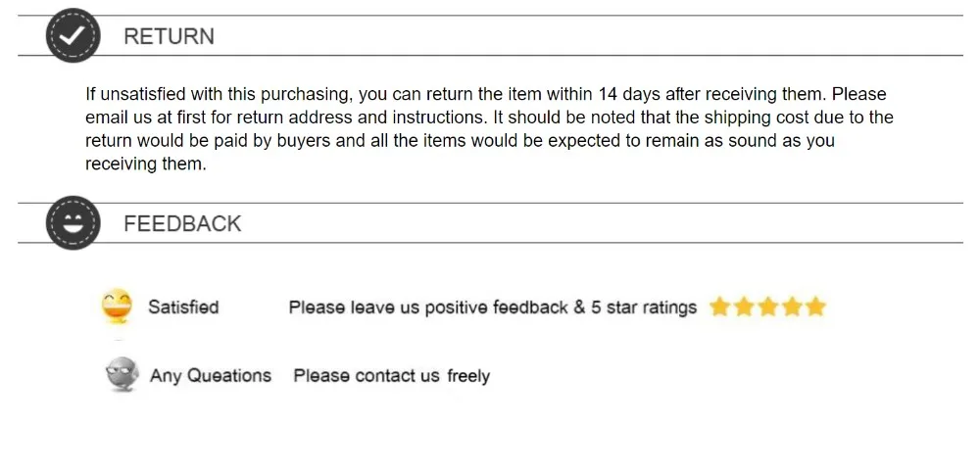Click 'return would be paid by buyers' line
Screen dimensions: 980x471
(460, 141)
